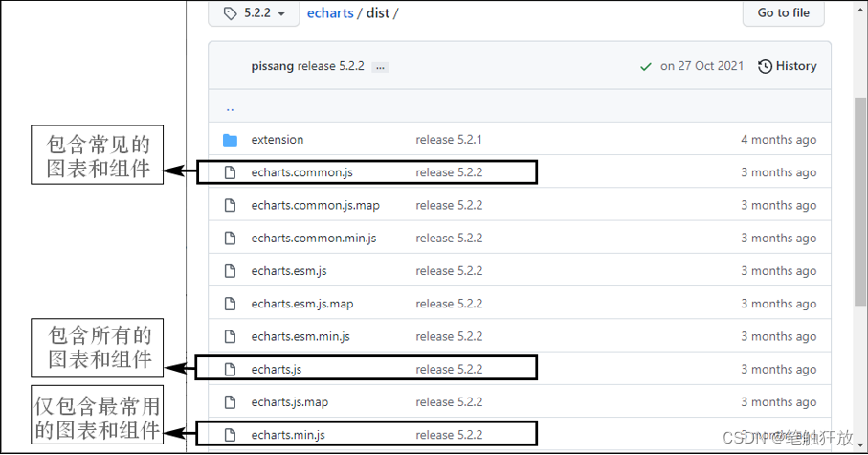
Task: Click the extension folder icon
Action: 230,140
